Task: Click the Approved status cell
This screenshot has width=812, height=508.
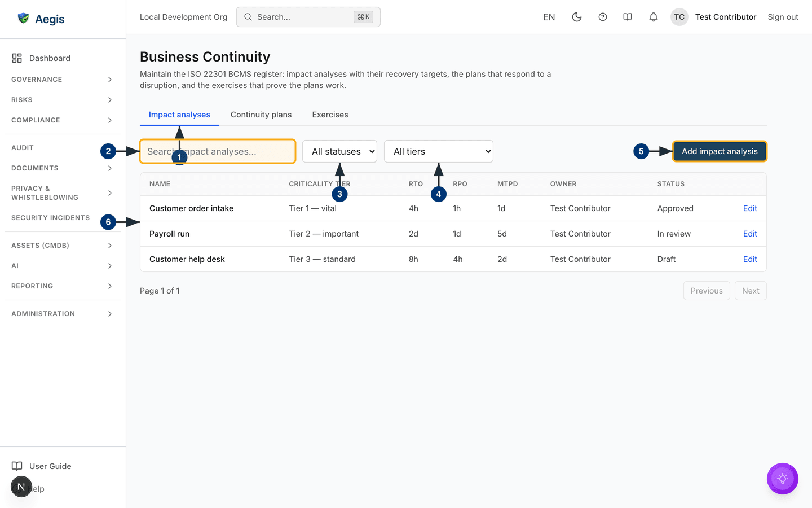Action: (675, 208)
